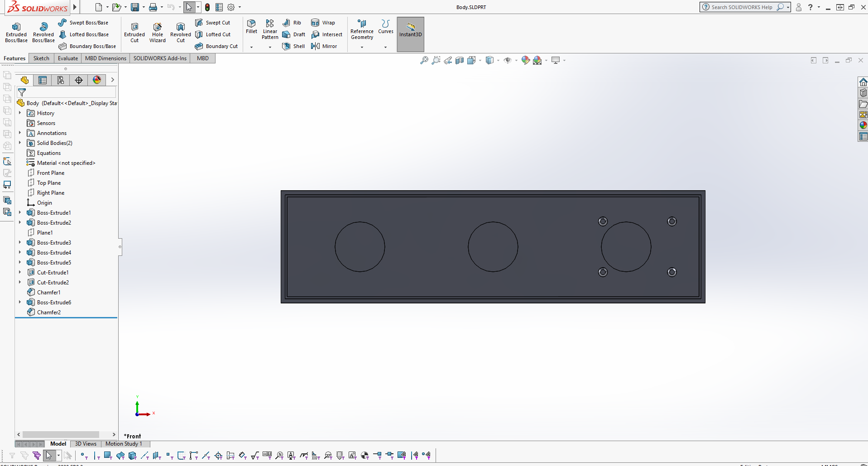Image resolution: width=868 pixels, height=466 pixels.
Task: Click Zoom to Fit in the view toolbar
Action: pyautogui.click(x=424, y=60)
